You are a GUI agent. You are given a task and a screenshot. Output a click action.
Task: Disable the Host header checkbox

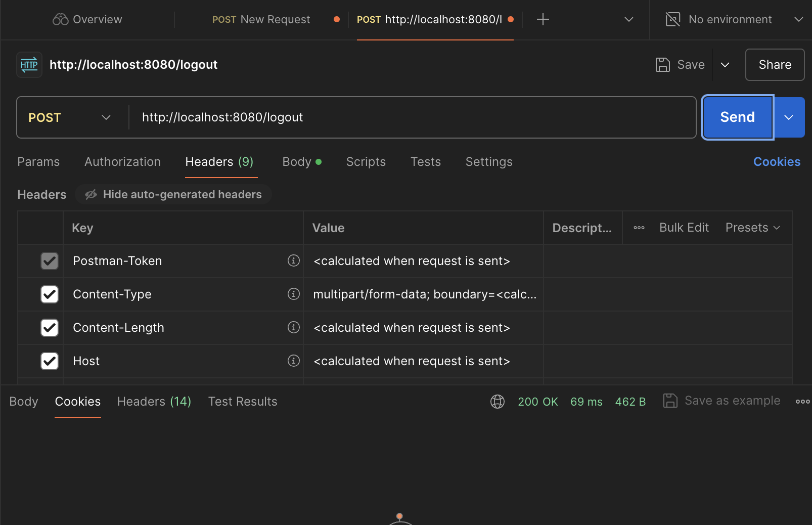click(50, 361)
